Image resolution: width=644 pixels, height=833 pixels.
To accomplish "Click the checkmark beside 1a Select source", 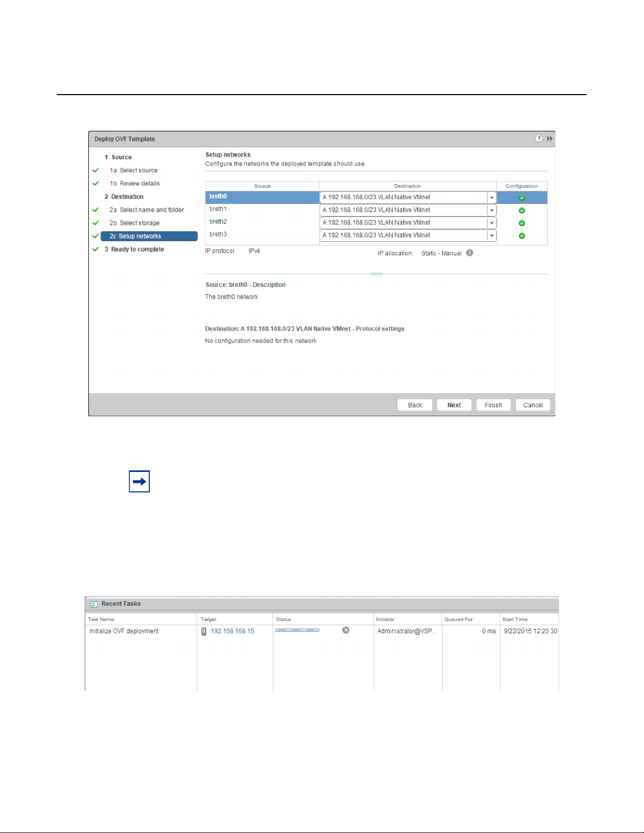I will [x=96, y=170].
